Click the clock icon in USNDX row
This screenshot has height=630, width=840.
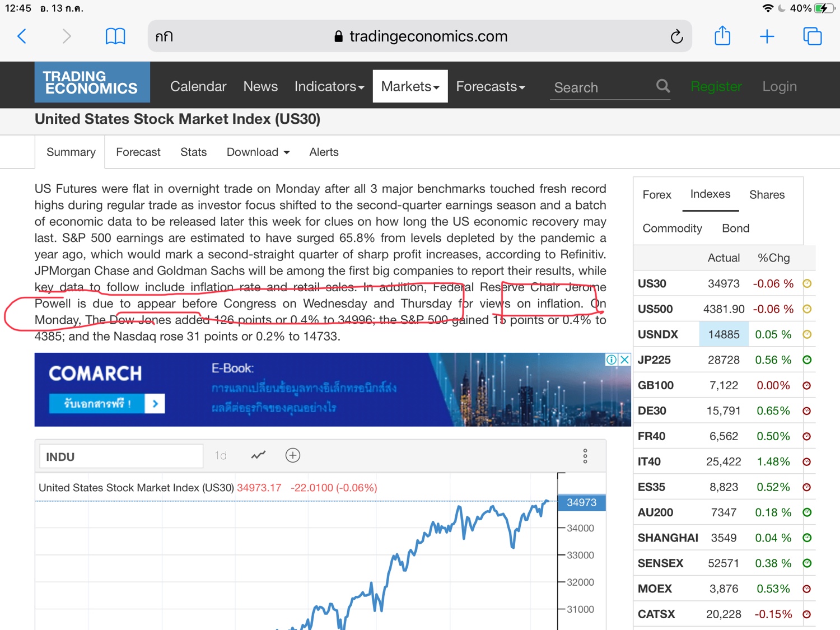pos(807,334)
